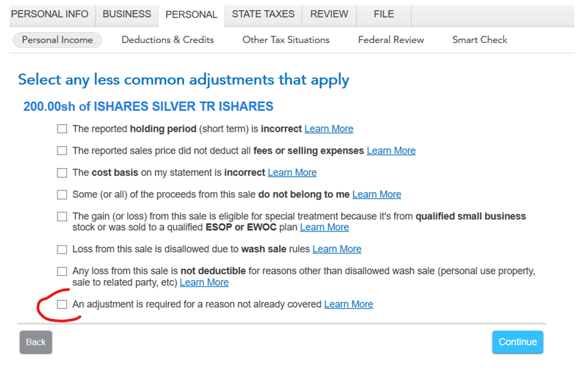Check the qualified small business stock checkbox

point(62,217)
